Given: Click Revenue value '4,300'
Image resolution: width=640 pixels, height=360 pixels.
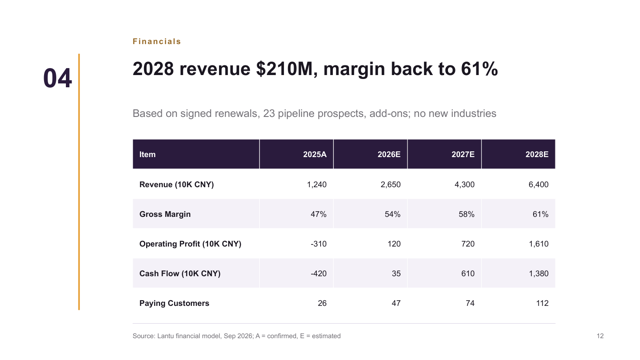Looking at the screenshot, I should tap(464, 184).
